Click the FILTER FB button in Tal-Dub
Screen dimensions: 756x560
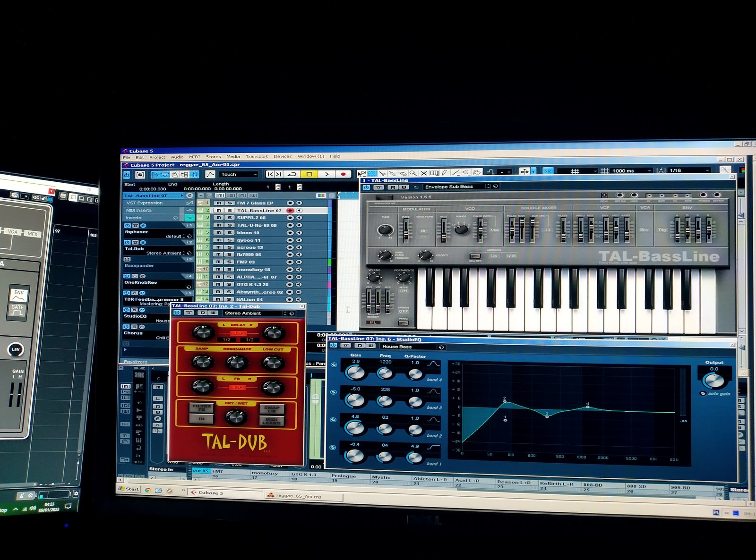(x=202, y=408)
